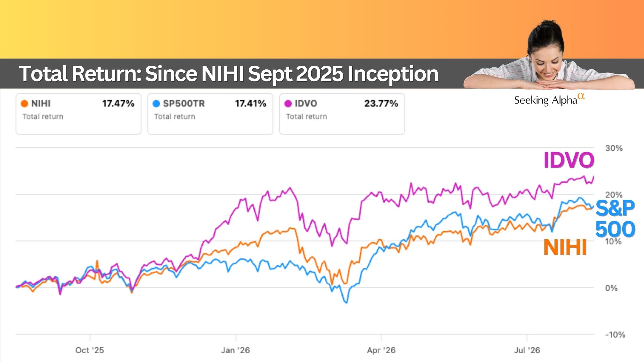Select the IDVO total return card

342,114
